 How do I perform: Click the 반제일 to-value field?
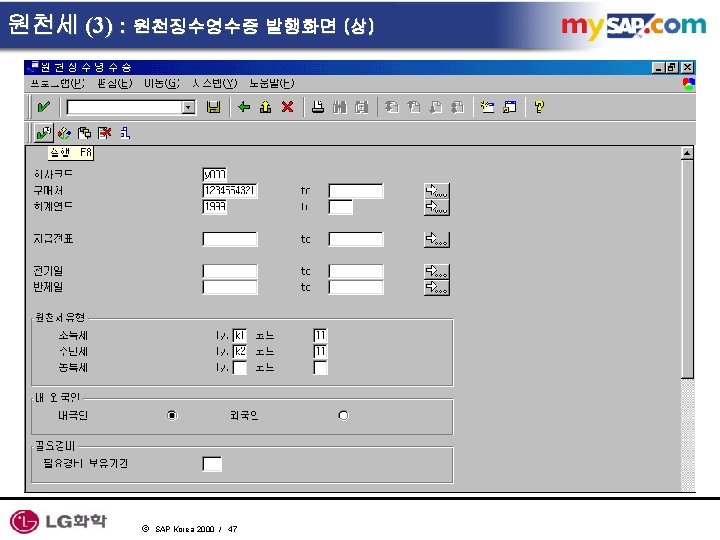[x=356, y=287]
